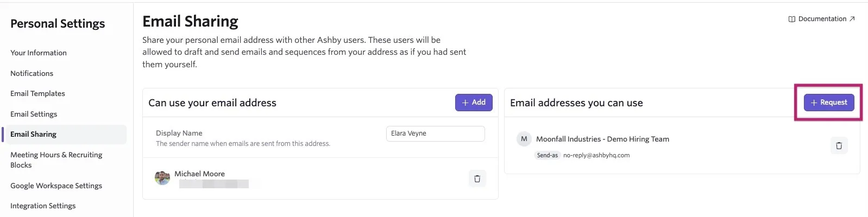The image size is (868, 217).
Task: Open the Documentation link
Action: click(822, 19)
